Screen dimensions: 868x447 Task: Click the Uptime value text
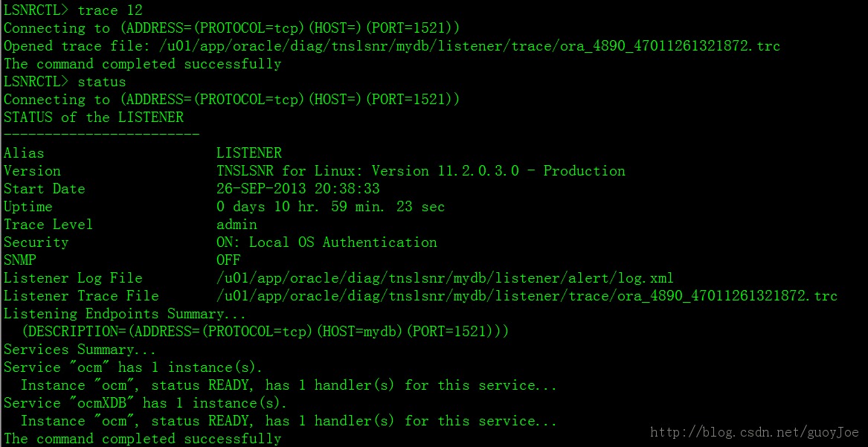[330, 207]
